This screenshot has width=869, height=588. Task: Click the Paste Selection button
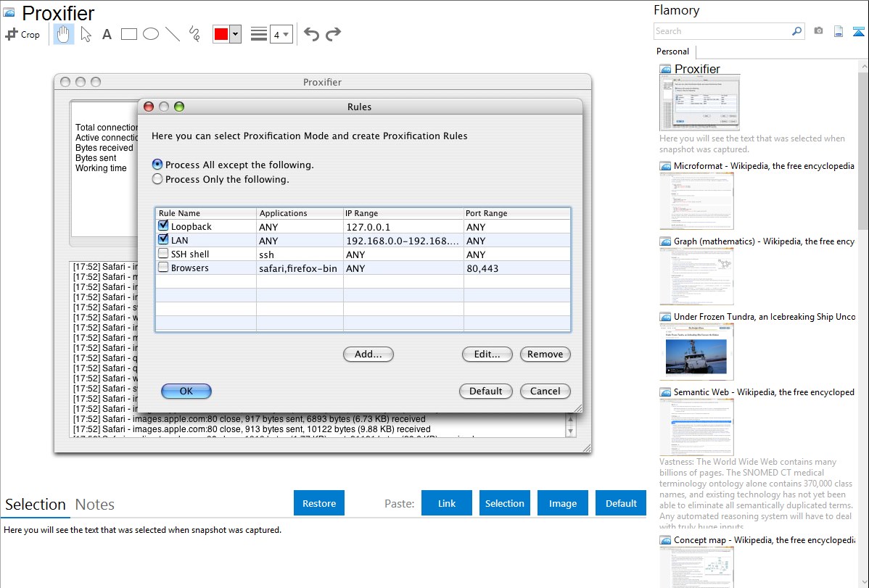pyautogui.click(x=505, y=503)
